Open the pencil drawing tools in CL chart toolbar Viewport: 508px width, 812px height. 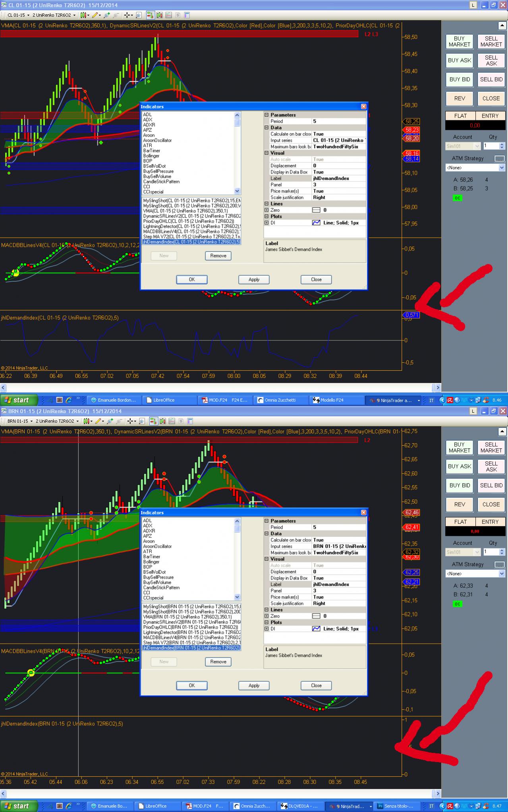coord(96,15)
